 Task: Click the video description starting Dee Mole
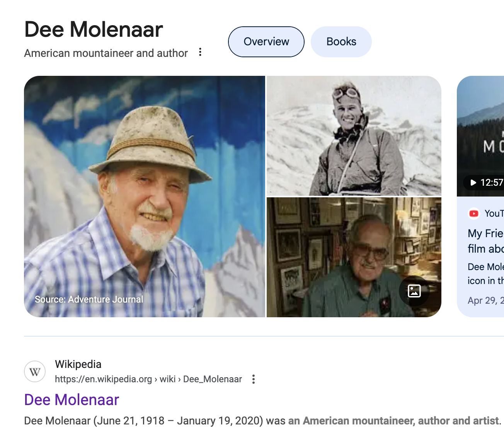click(485, 274)
